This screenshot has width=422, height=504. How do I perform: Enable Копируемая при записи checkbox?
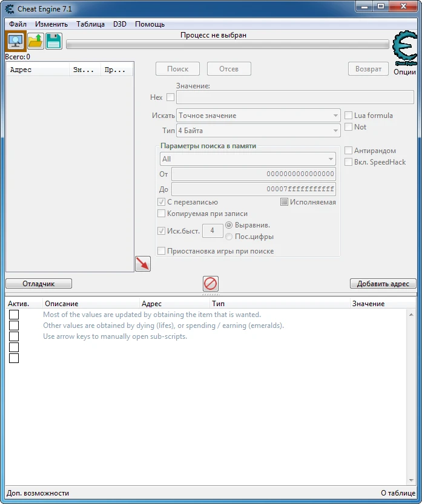(162, 214)
